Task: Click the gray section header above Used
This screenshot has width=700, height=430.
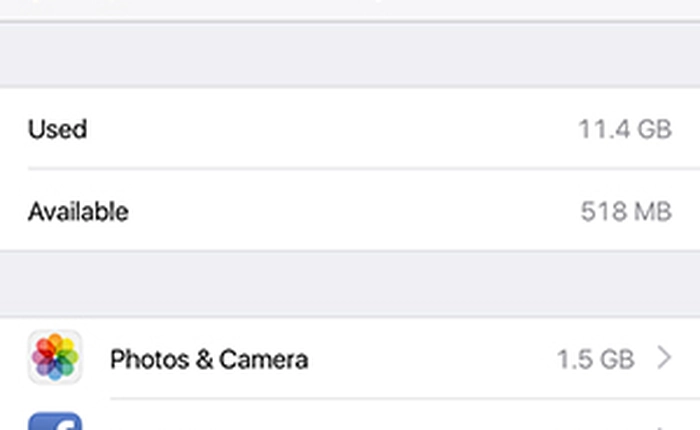Action: (x=350, y=55)
